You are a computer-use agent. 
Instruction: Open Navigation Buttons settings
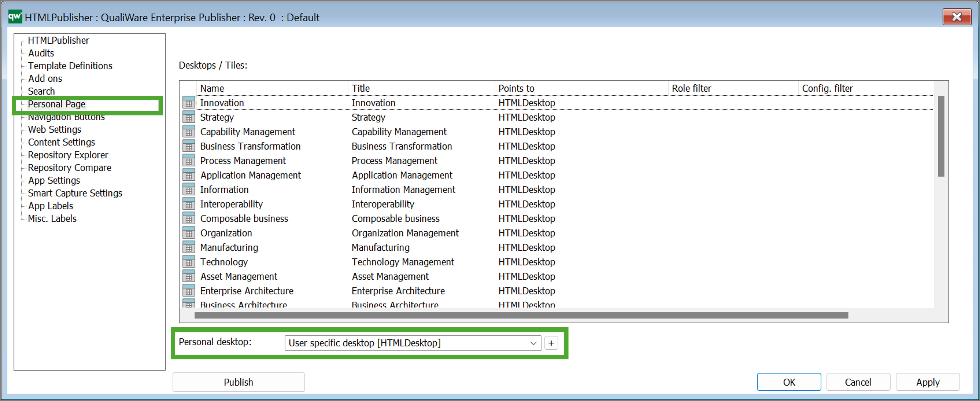tap(66, 118)
